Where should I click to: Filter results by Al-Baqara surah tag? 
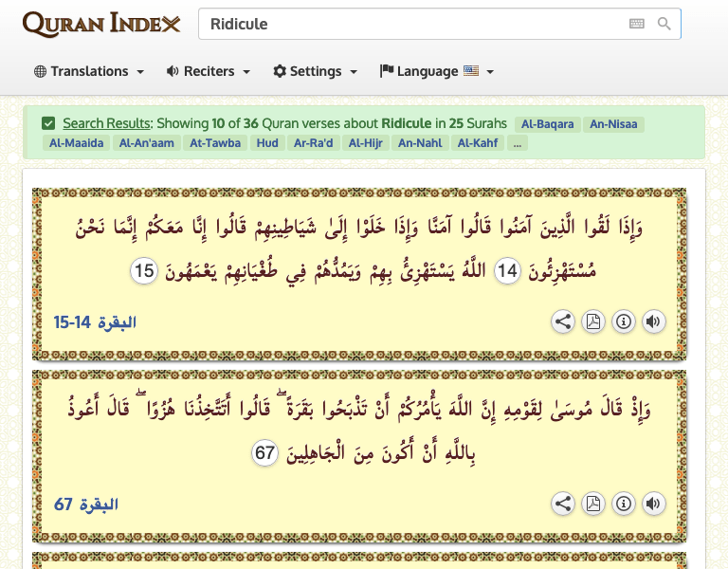point(547,124)
